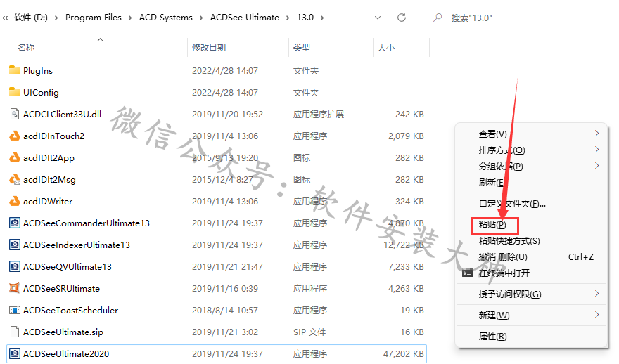Navigate to Program Files breadcrumb
The width and height of the screenshot is (619, 364).
pos(93,18)
